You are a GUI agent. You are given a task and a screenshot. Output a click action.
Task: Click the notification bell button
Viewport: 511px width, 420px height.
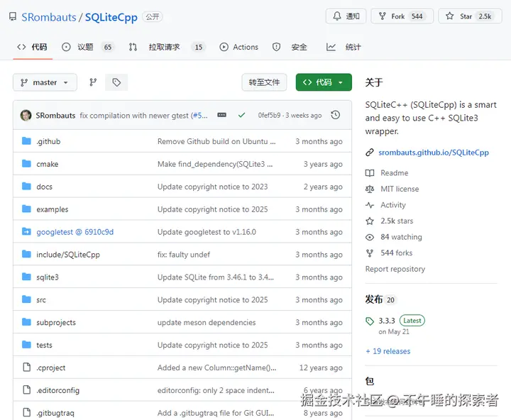point(346,16)
